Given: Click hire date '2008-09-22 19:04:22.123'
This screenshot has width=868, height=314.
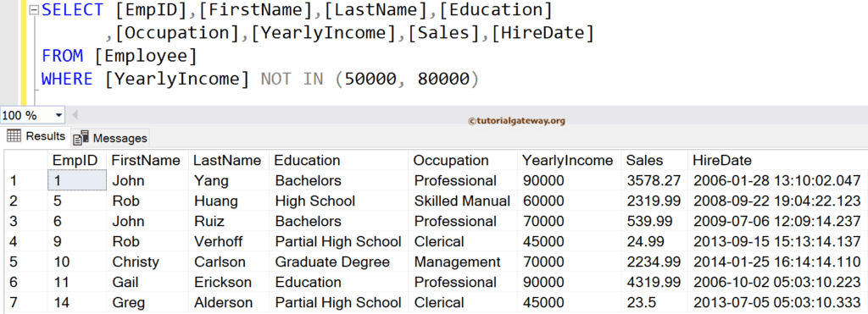Looking at the screenshot, I should point(777,201).
